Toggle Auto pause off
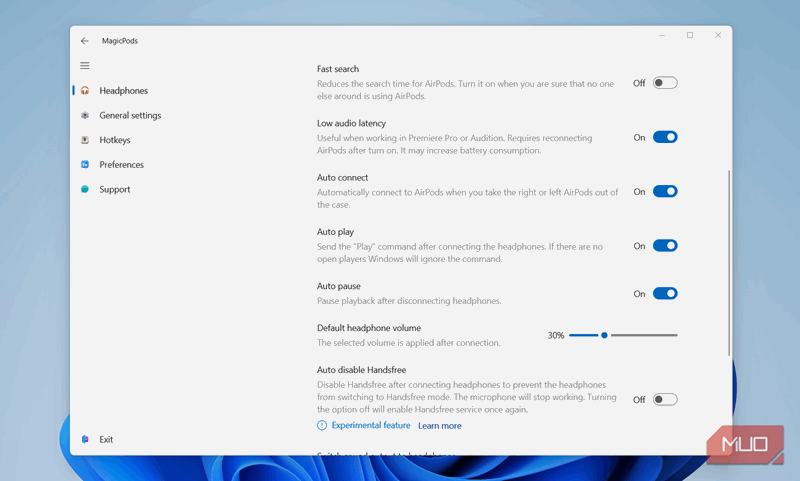 click(665, 294)
